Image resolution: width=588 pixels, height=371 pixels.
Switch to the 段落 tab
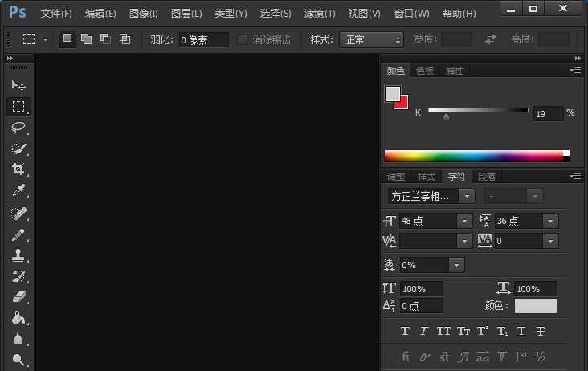pyautogui.click(x=486, y=177)
